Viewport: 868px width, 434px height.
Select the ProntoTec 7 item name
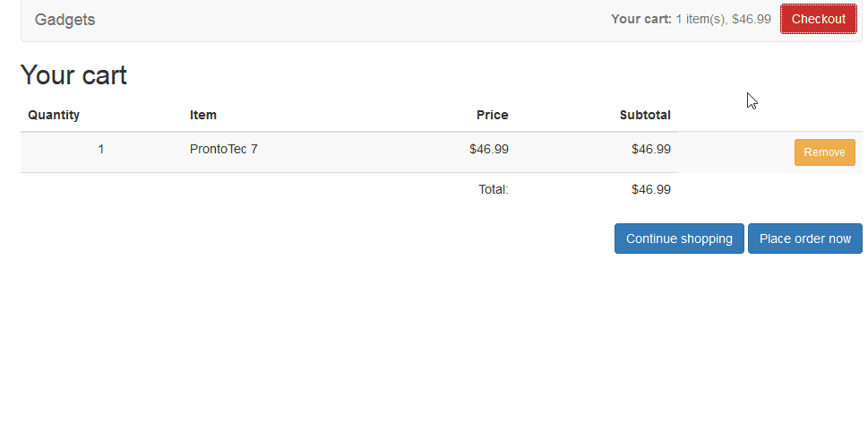(x=224, y=150)
